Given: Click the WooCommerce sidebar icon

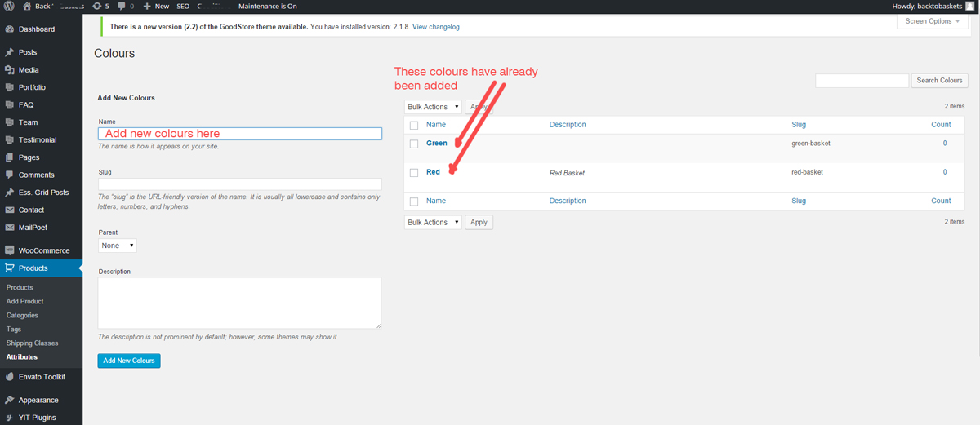Looking at the screenshot, I should (9, 250).
